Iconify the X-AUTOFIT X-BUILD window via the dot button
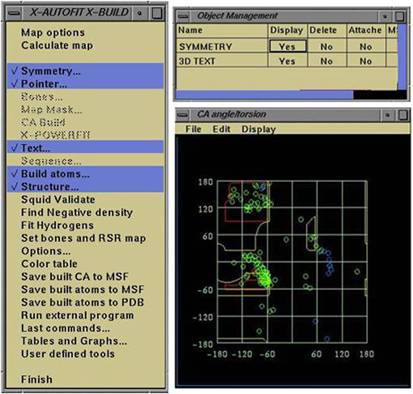Screen dimensions: 413x394 click(139, 13)
